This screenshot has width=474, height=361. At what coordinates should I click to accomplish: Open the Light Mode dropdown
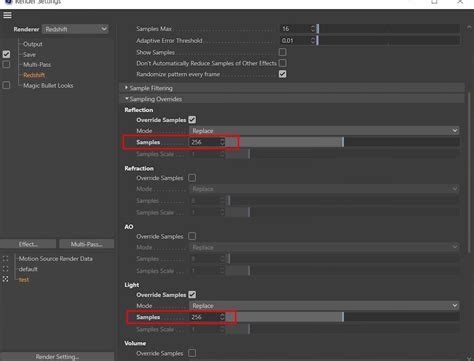[324, 306]
